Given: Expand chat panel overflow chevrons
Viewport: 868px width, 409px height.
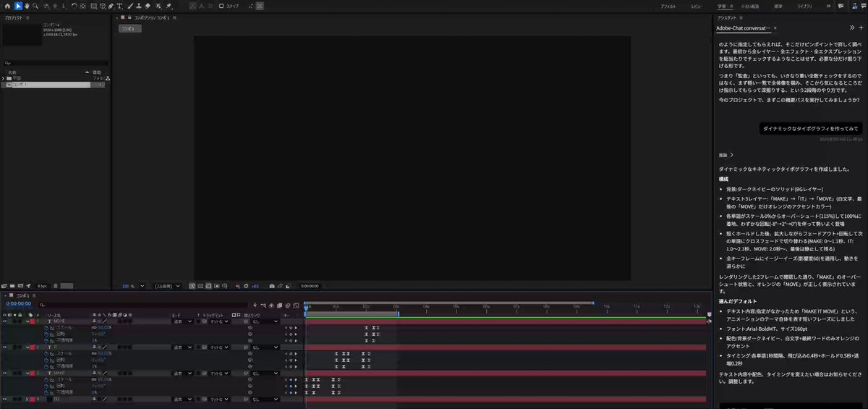Looking at the screenshot, I should pos(851,28).
